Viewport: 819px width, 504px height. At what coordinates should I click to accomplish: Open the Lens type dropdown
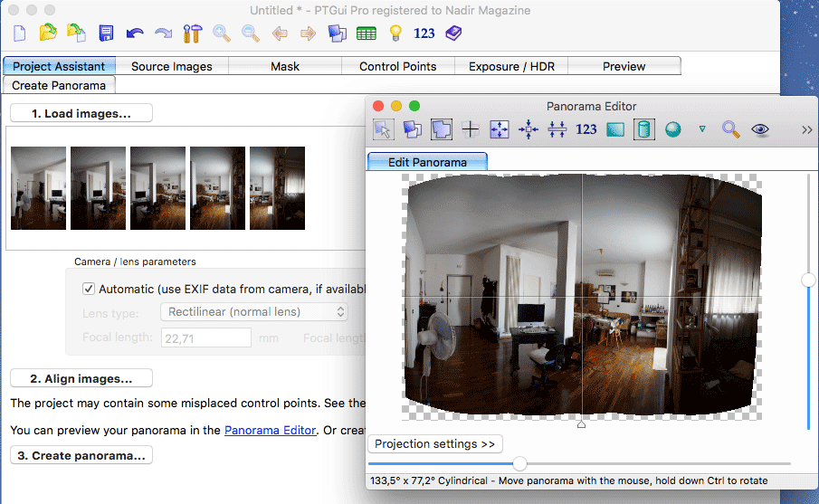[x=254, y=312]
